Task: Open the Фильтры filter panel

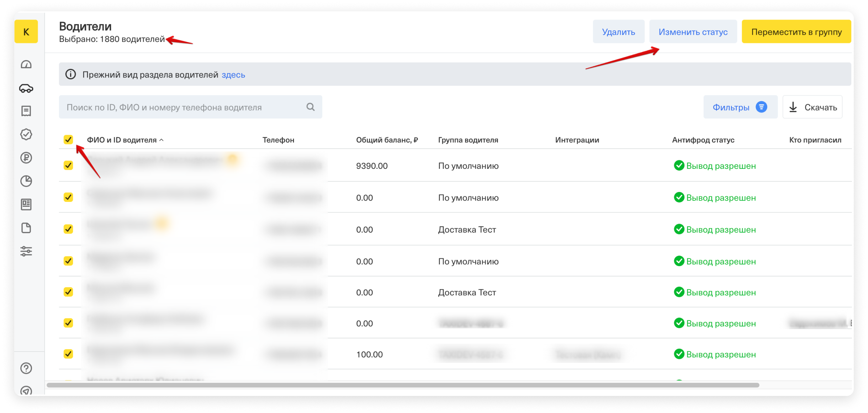Action: [x=740, y=107]
